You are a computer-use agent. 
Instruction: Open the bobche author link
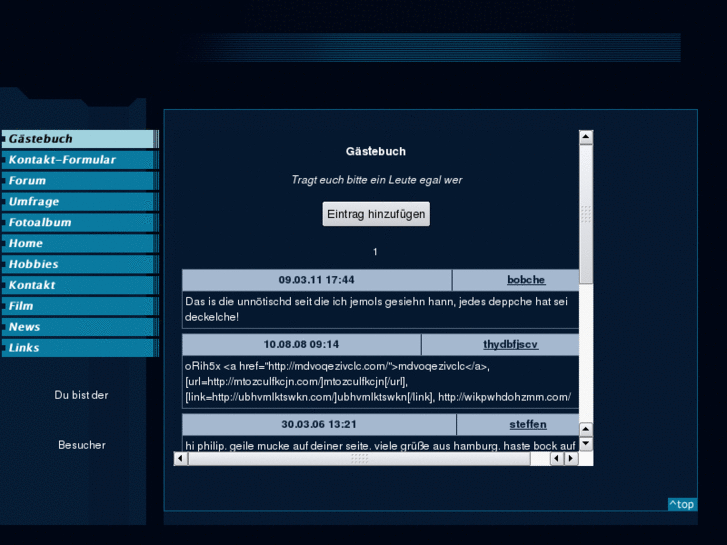click(x=526, y=280)
